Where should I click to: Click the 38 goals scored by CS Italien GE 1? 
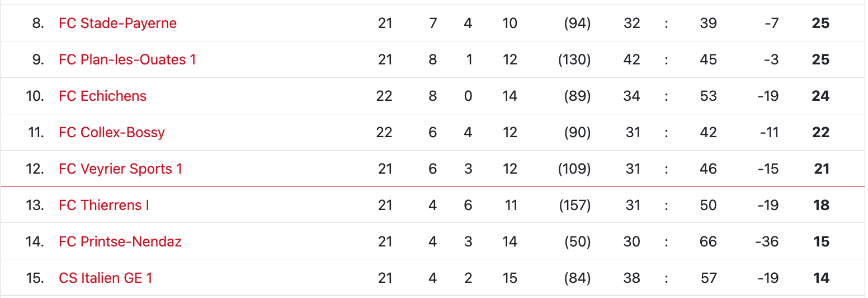(631, 278)
